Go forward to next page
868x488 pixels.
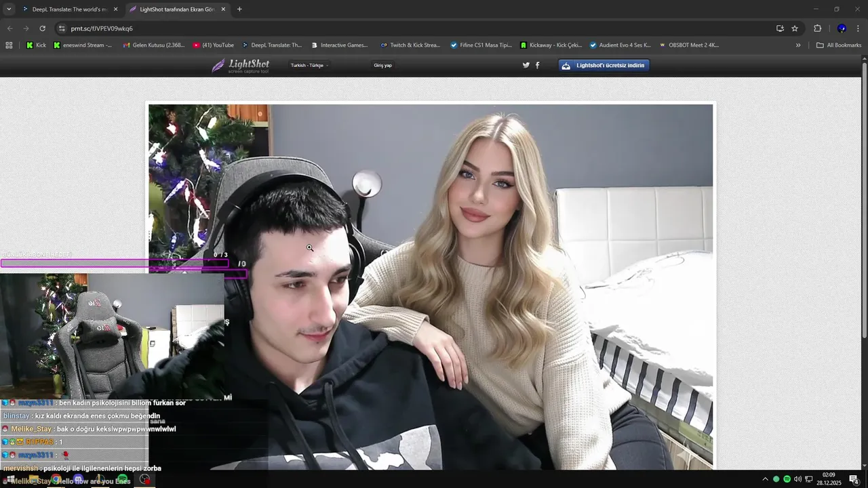[26, 28]
